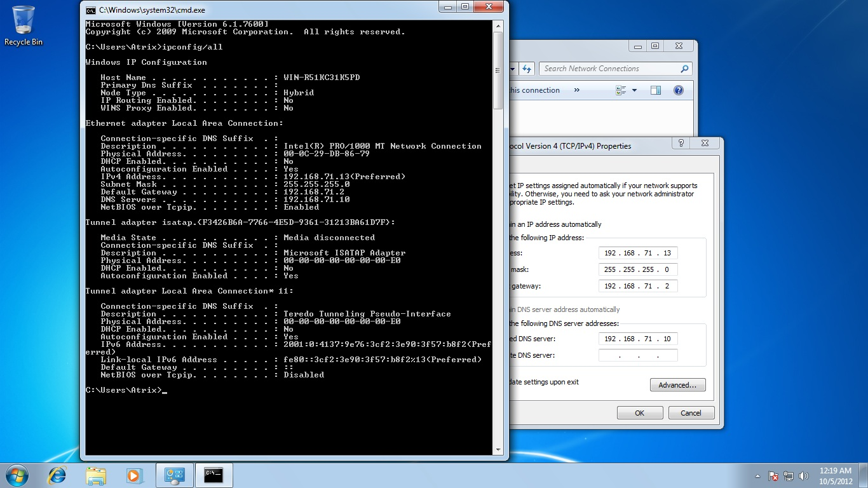Open Windows Media Player from the taskbar
Image resolution: width=868 pixels, height=488 pixels.
tap(135, 475)
